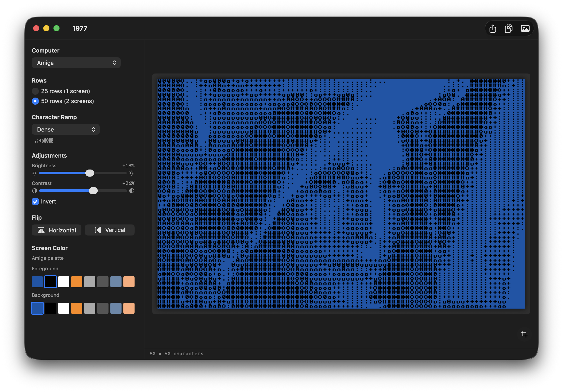Screen dimensions: 563x392
Task: Toggle the Invert checkbox
Action: click(x=35, y=202)
